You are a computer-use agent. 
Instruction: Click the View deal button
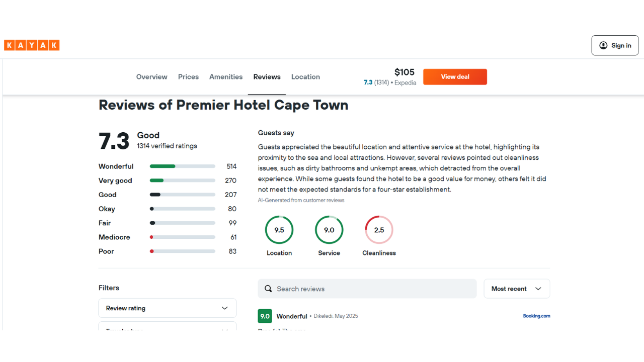click(455, 76)
